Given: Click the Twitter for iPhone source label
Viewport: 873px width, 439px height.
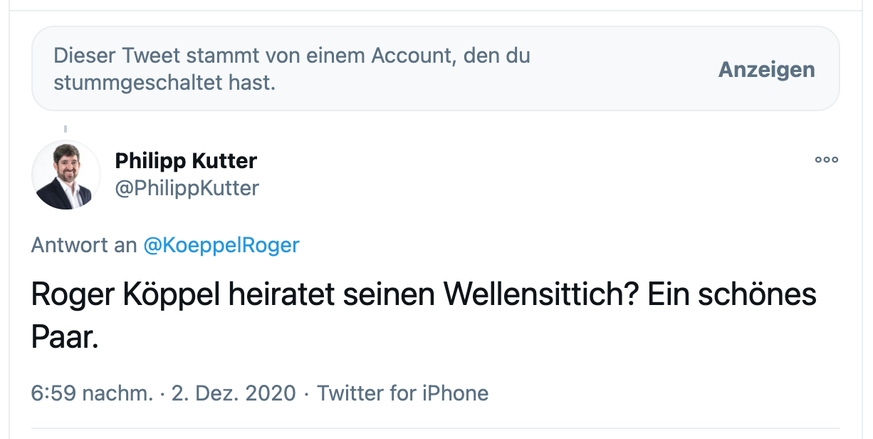Looking at the screenshot, I should 403,393.
